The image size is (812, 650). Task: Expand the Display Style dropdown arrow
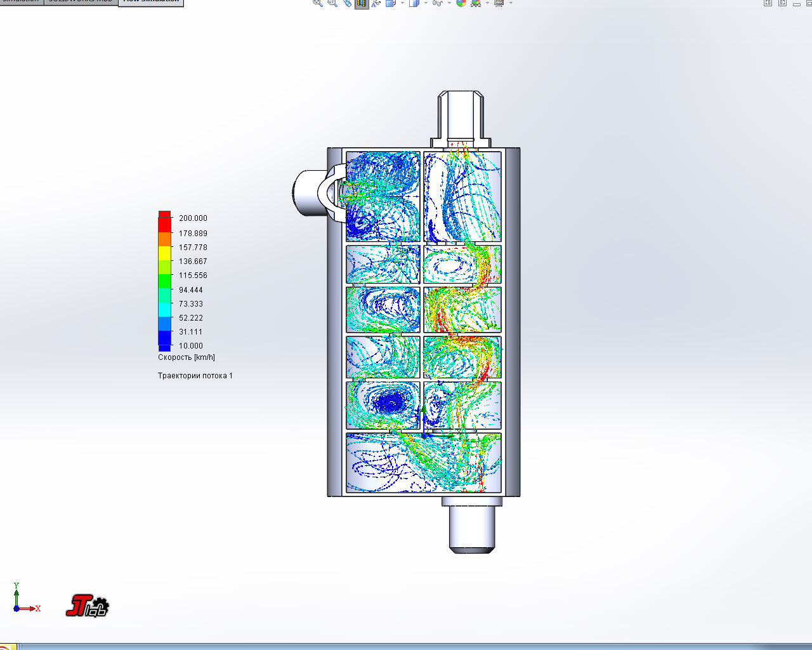pos(425,3)
